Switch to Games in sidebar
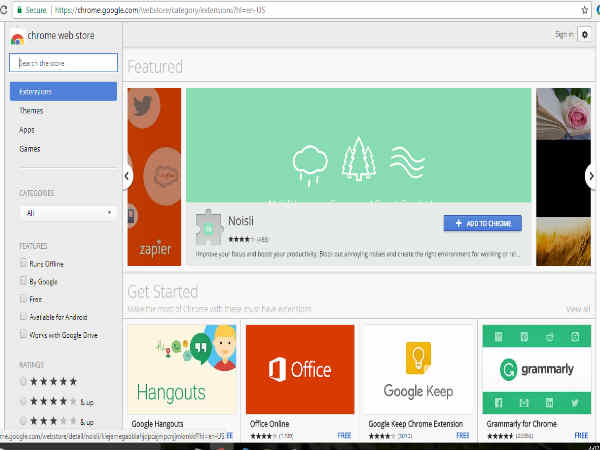 (x=29, y=148)
